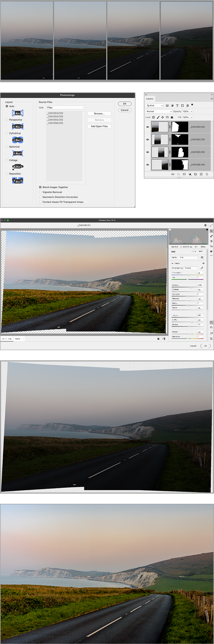
Task: Click Cancel in Camera Raw window
Action: (x=193, y=346)
